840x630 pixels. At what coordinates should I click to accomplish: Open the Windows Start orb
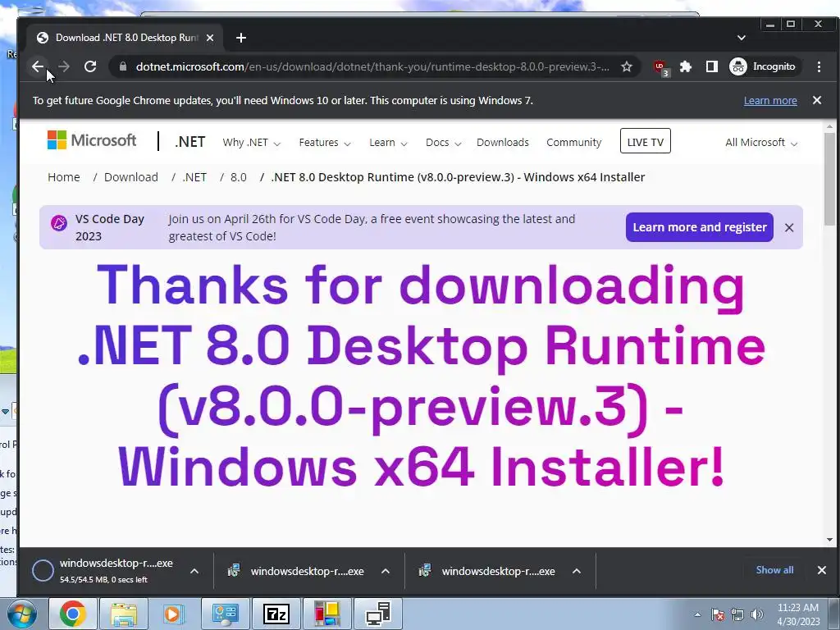click(21, 614)
